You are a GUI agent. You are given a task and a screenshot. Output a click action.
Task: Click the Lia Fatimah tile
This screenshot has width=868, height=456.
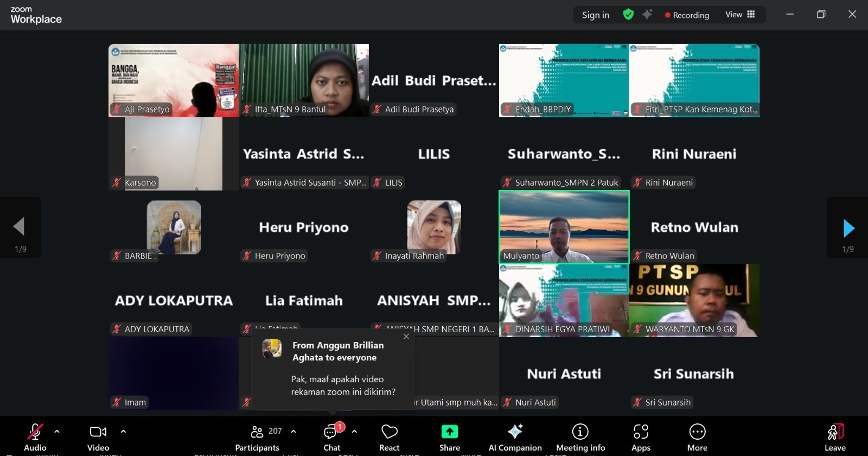pos(304,300)
